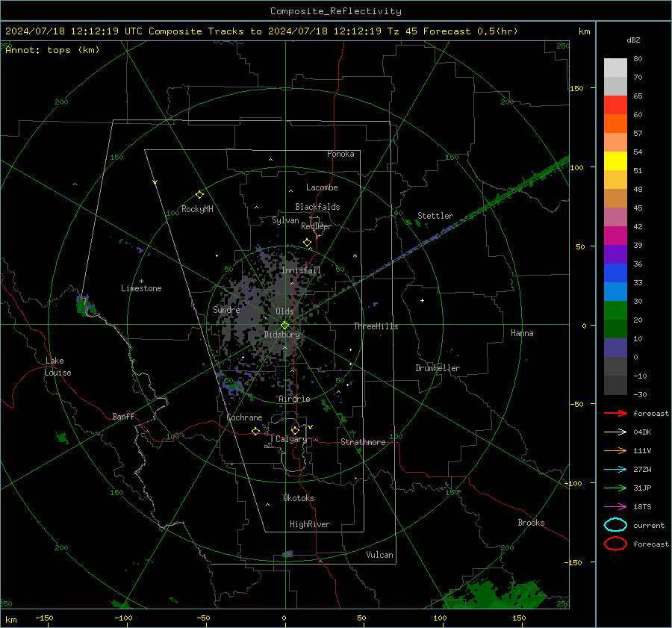The height and width of the screenshot is (628, 672).
Task: Click the Sylvan label on map
Action: tap(285, 220)
